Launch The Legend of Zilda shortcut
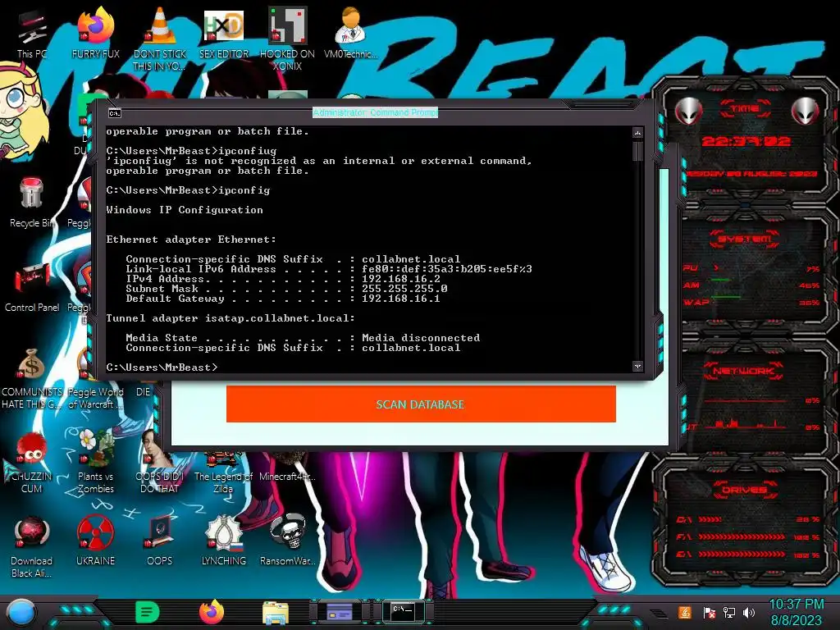840x630 pixels. 223,472
